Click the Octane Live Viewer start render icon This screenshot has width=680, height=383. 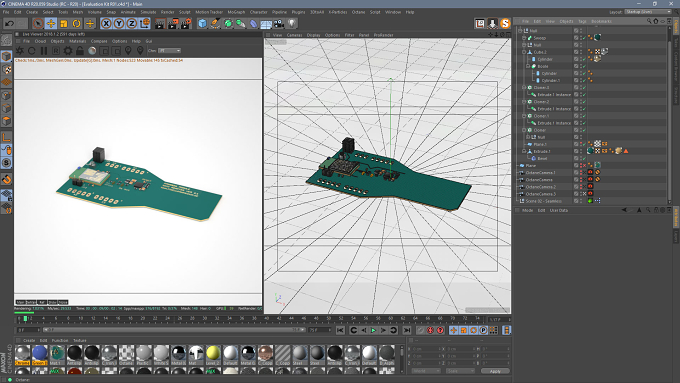[x=20, y=51]
